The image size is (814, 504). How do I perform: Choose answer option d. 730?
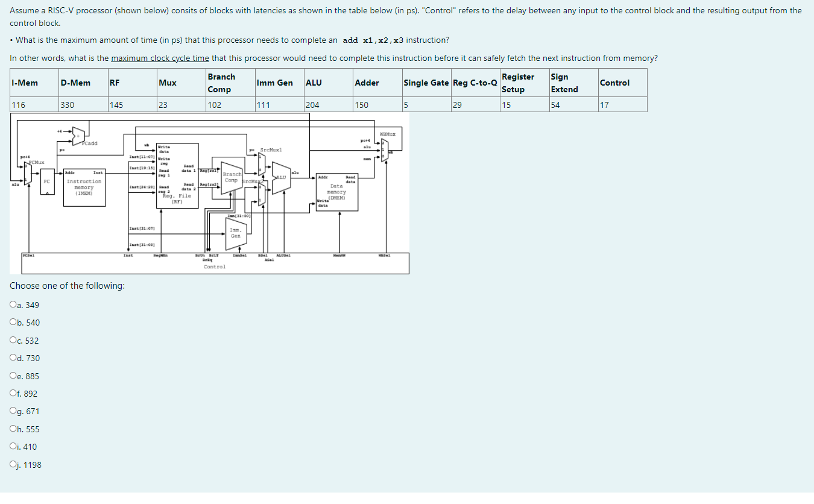click(x=13, y=358)
